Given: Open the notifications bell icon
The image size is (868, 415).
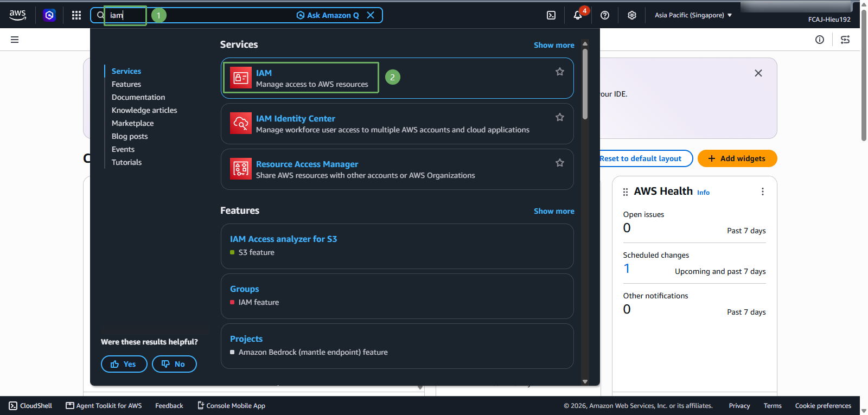Looking at the screenshot, I should pos(578,15).
